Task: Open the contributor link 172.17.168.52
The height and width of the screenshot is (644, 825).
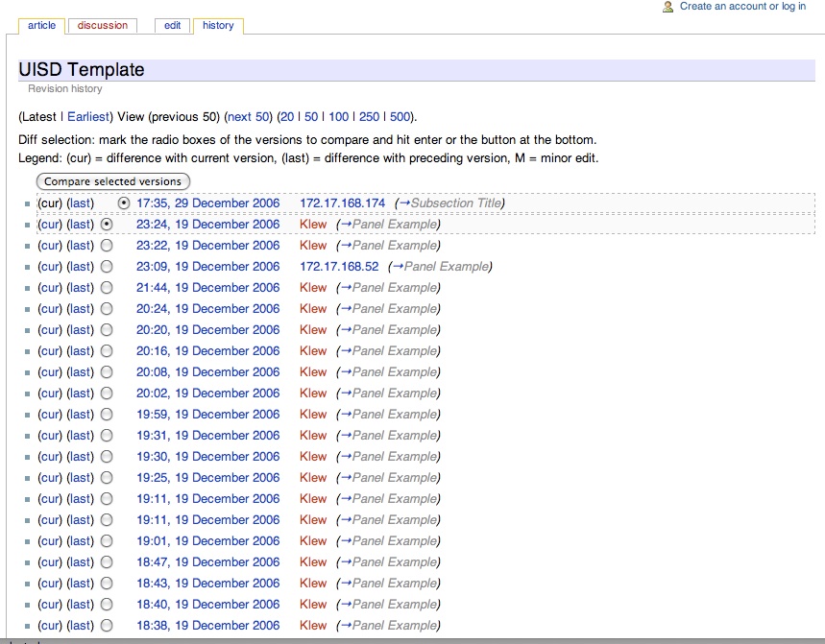Action: point(339,267)
